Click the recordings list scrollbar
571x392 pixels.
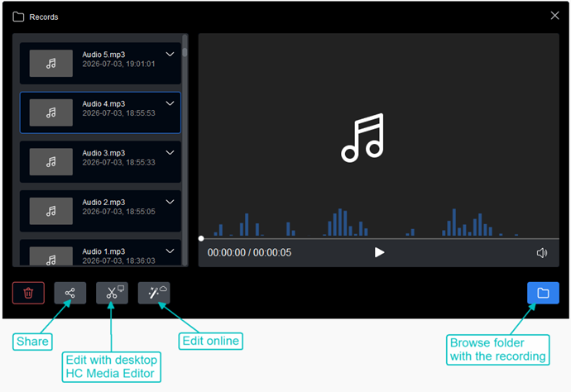pyautogui.click(x=185, y=150)
